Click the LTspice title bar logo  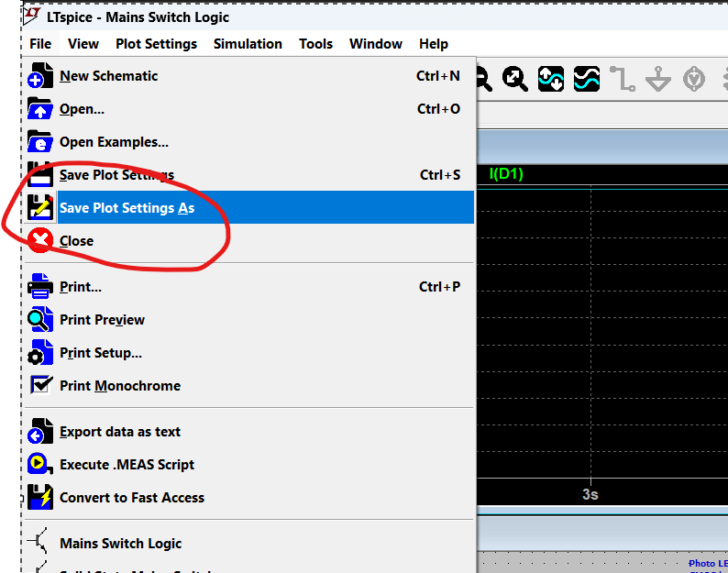(x=31, y=16)
